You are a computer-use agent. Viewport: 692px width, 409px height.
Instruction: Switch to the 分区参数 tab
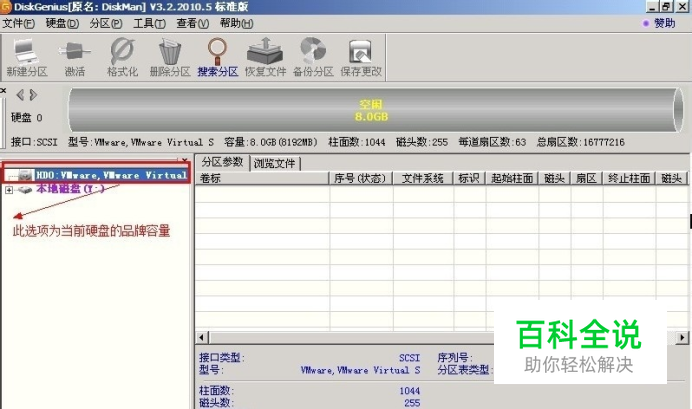222,162
